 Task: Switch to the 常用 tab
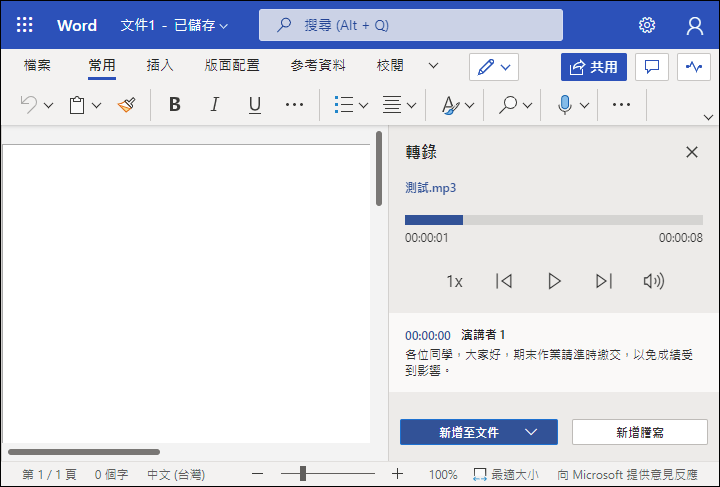[102, 66]
